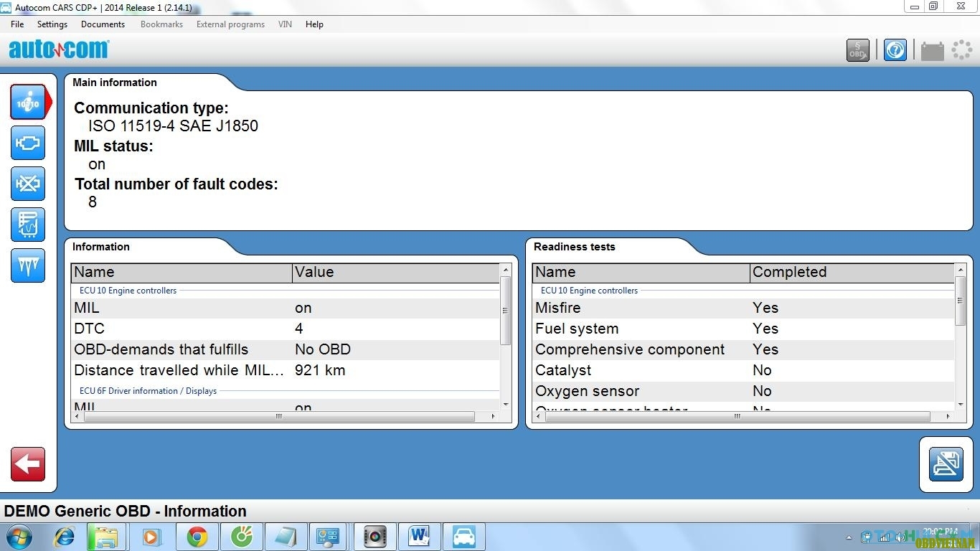This screenshot has width=980, height=551.
Task: Click the connection spinner indicator icon
Action: point(961,50)
